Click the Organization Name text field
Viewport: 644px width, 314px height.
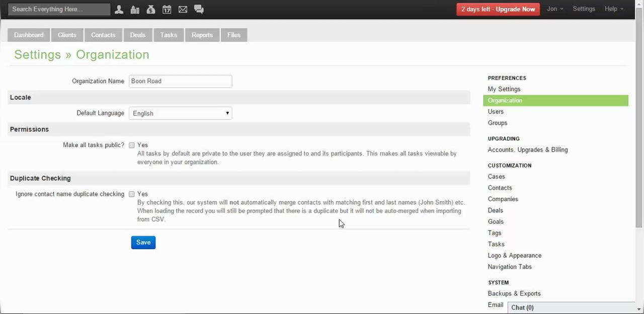click(180, 81)
